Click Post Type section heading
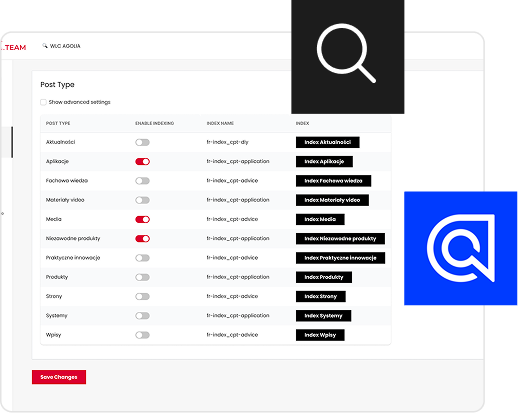 pos(57,85)
